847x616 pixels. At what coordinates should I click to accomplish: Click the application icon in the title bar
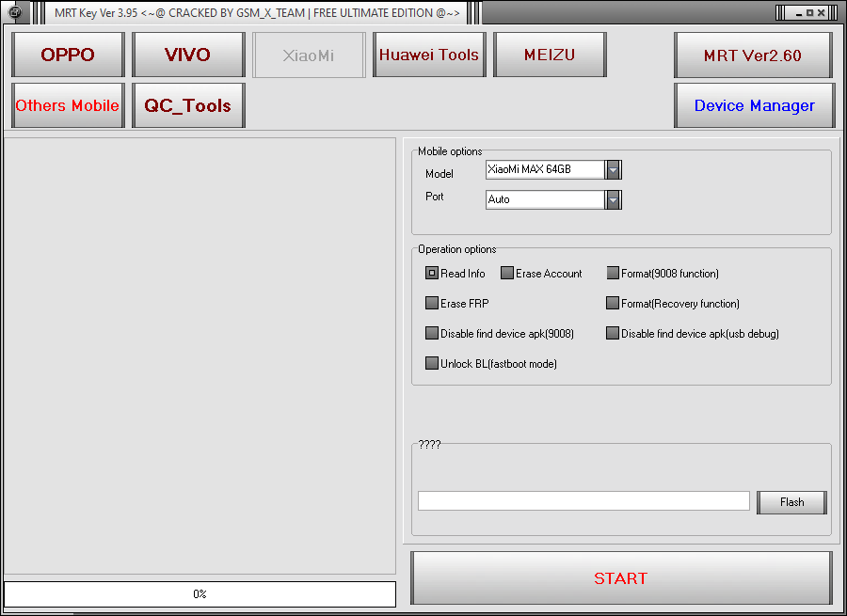point(14,12)
